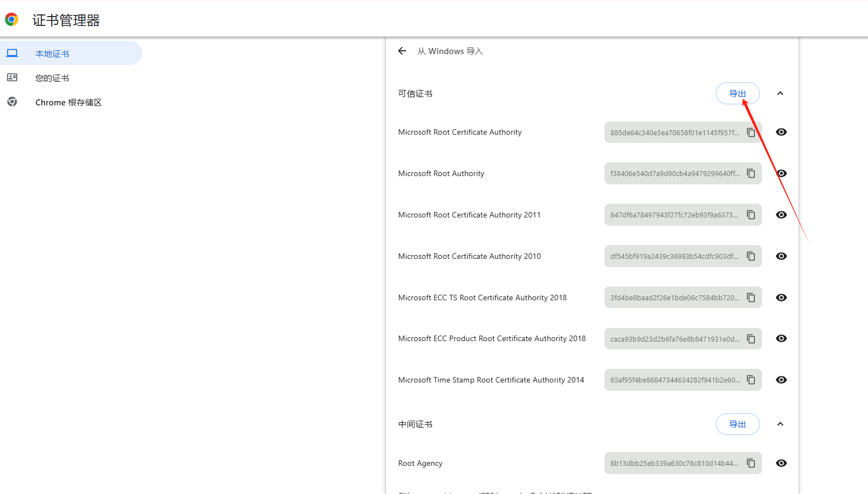Screen dimensions: 868x494
Task: Export the 可信证书 list with 导出
Action: [737, 93]
